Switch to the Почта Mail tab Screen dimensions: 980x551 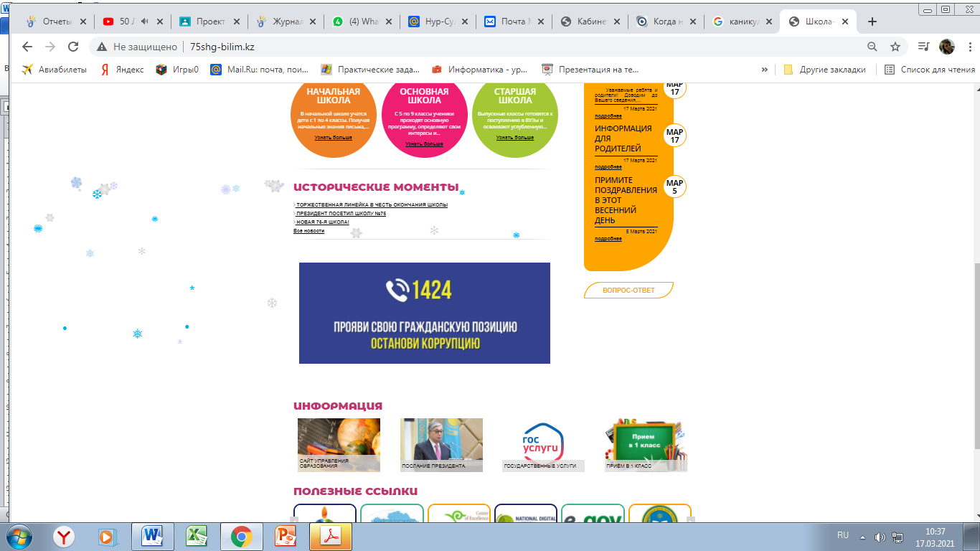coord(513,22)
